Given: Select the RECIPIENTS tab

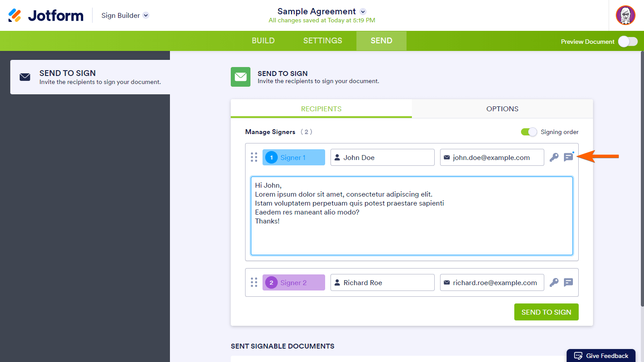Looking at the screenshot, I should pyautogui.click(x=321, y=109).
